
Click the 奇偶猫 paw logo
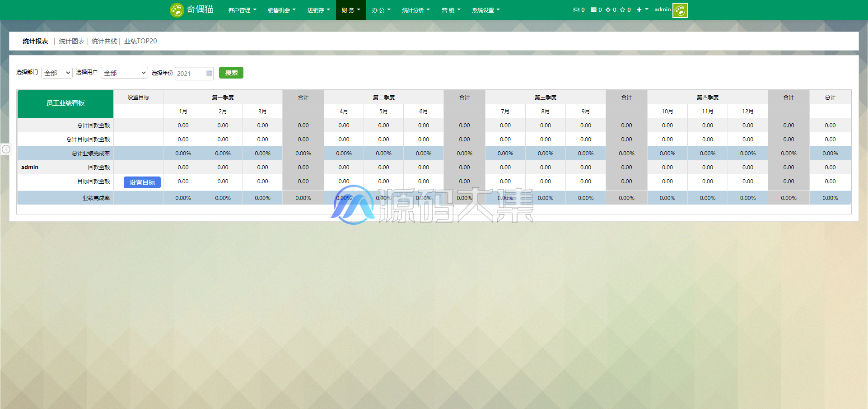pyautogui.click(x=177, y=10)
